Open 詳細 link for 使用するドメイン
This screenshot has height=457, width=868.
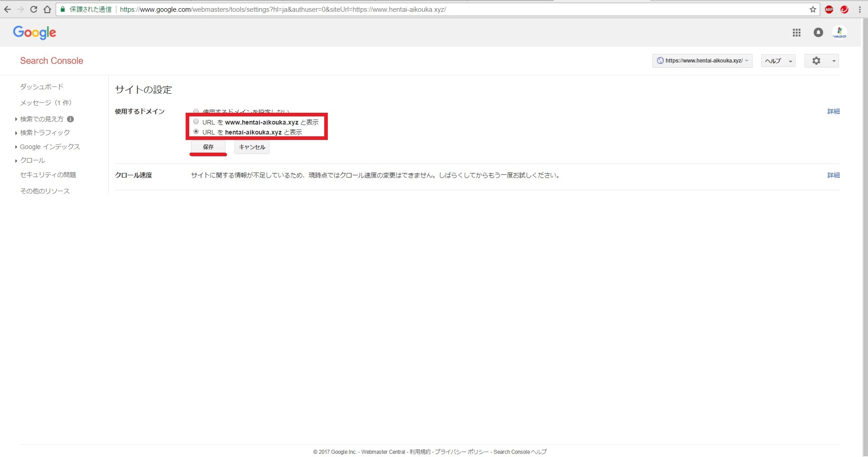click(834, 111)
